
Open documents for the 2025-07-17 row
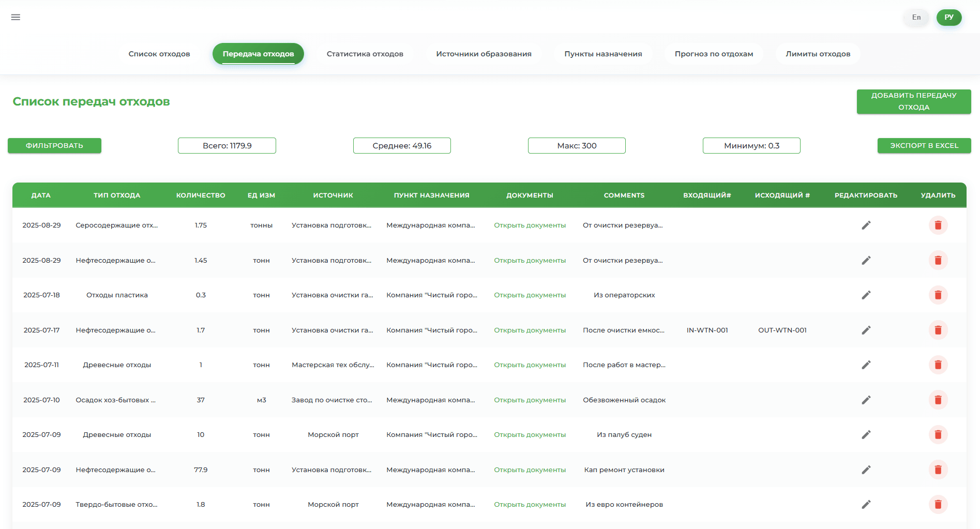coord(530,330)
